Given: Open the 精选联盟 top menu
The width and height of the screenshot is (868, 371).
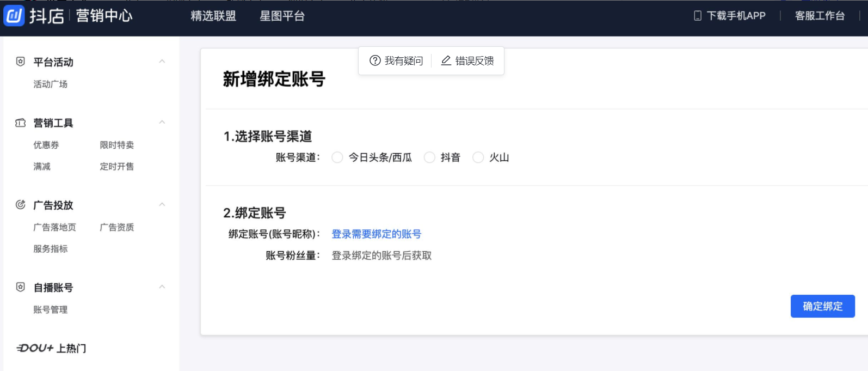Looking at the screenshot, I should [213, 16].
